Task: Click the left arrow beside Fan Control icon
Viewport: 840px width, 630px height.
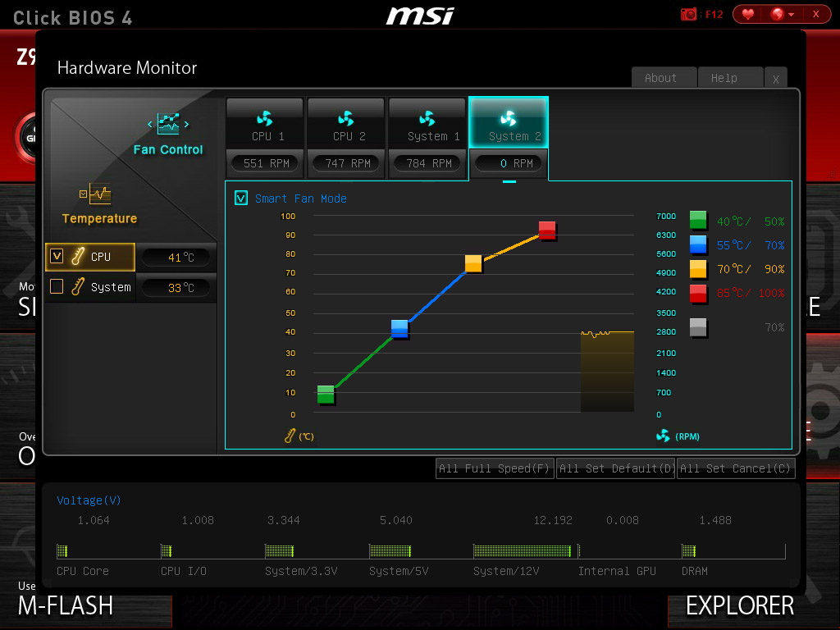Action: (150, 125)
